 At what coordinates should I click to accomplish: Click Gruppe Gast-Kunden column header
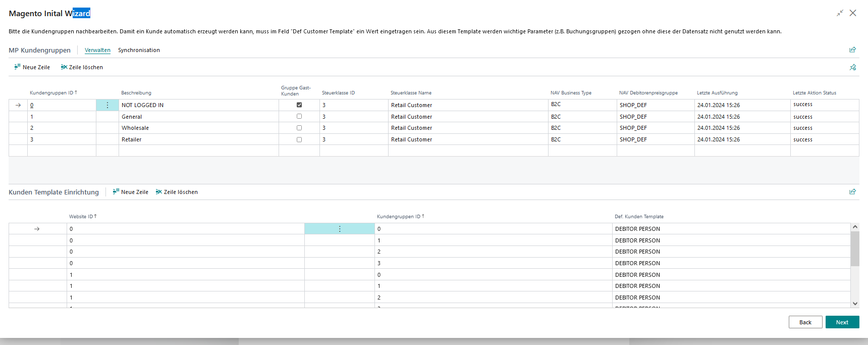(296, 90)
